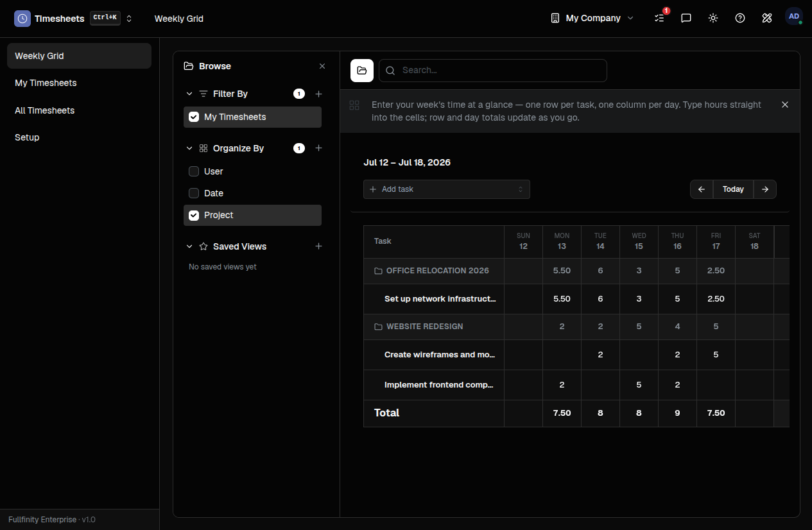Click the Today button
The height and width of the screenshot is (530, 812).
click(733, 189)
